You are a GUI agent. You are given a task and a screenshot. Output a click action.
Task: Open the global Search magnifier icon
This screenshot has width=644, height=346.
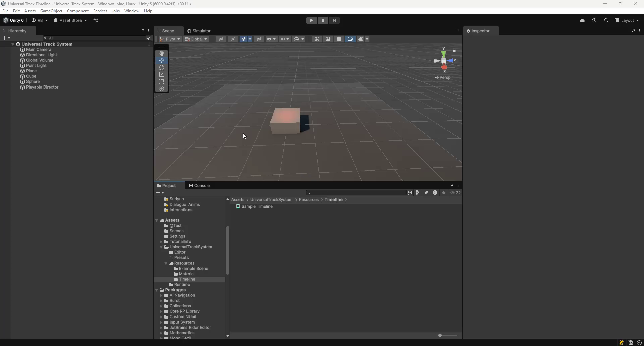coord(606,20)
